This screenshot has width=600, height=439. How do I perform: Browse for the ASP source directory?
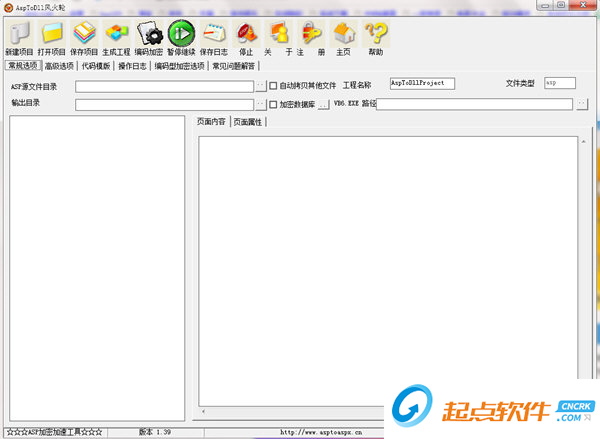[x=261, y=86]
